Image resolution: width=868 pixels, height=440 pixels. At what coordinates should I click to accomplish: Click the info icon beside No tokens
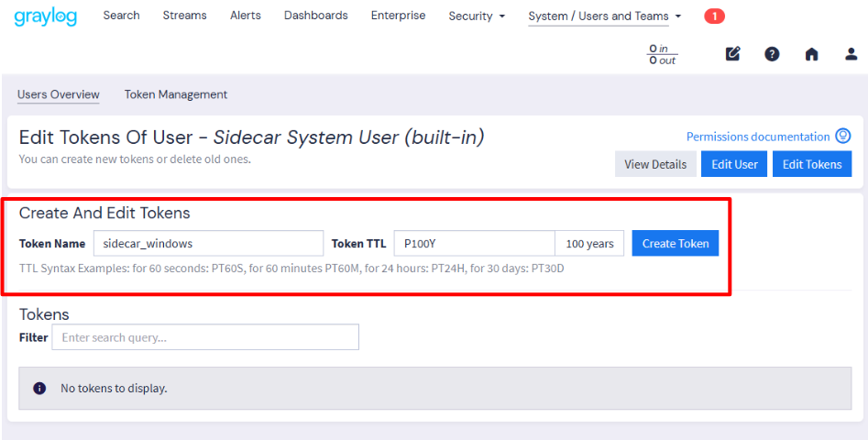[x=39, y=388]
